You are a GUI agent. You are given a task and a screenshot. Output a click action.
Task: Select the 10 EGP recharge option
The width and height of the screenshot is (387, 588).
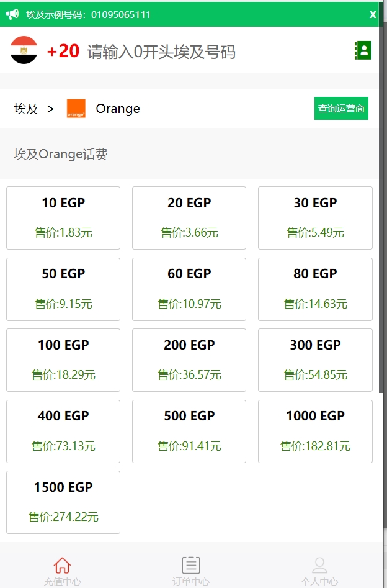click(x=63, y=218)
